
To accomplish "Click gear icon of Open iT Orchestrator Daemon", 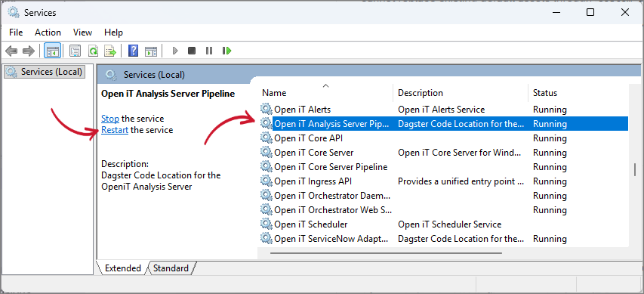I will tap(267, 195).
